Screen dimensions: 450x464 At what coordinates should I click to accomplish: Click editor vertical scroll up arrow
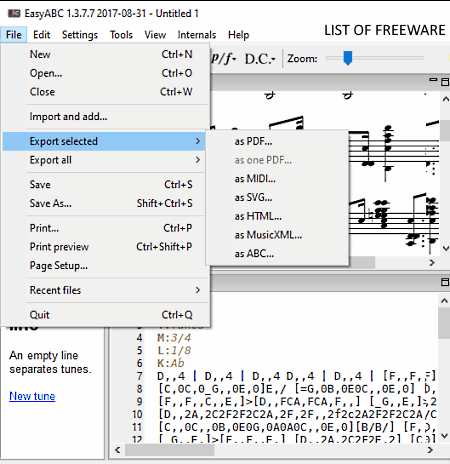[444, 301]
